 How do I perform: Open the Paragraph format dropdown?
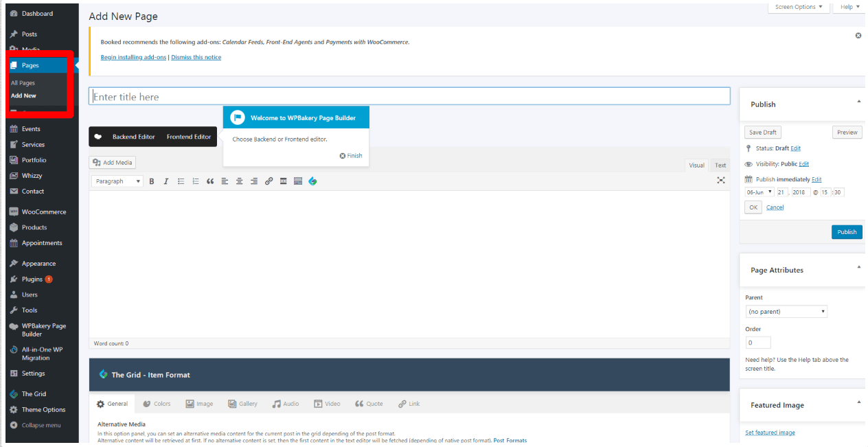[x=117, y=181]
